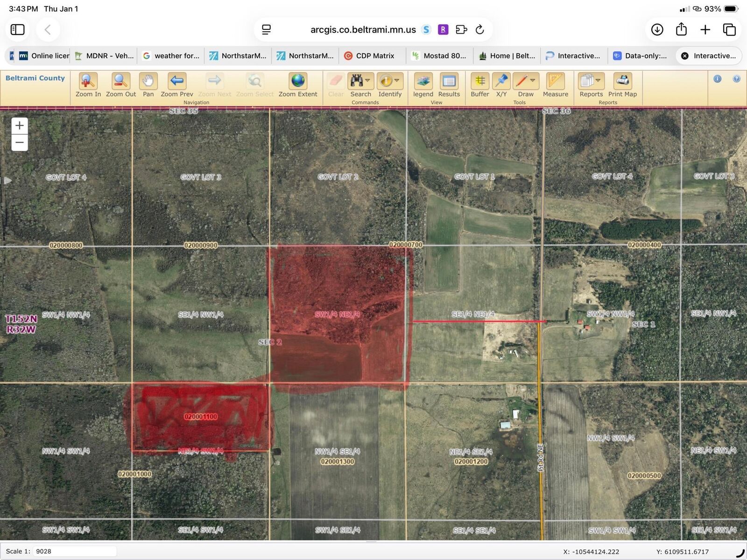Image resolution: width=747 pixels, height=560 pixels.
Task: Open the Mostad 80 browser tab
Action: coord(439,56)
